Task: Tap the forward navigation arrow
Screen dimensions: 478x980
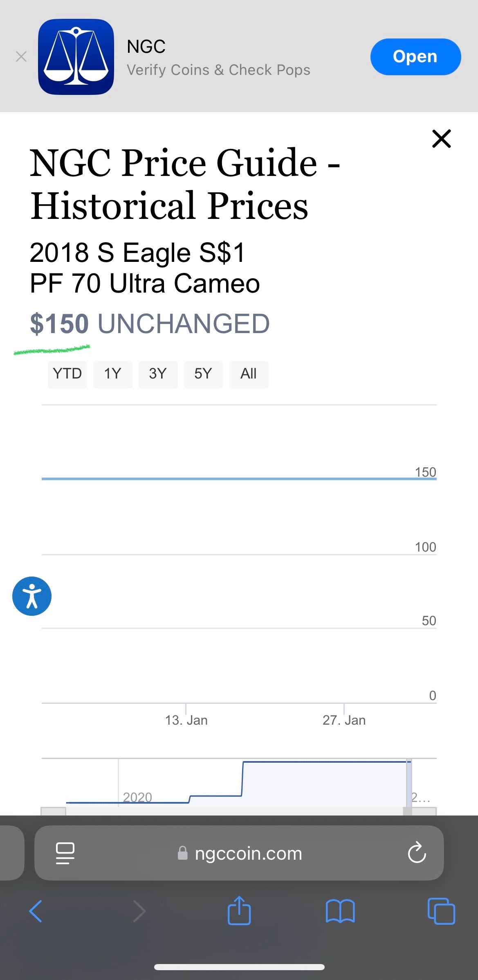Action: [x=139, y=912]
